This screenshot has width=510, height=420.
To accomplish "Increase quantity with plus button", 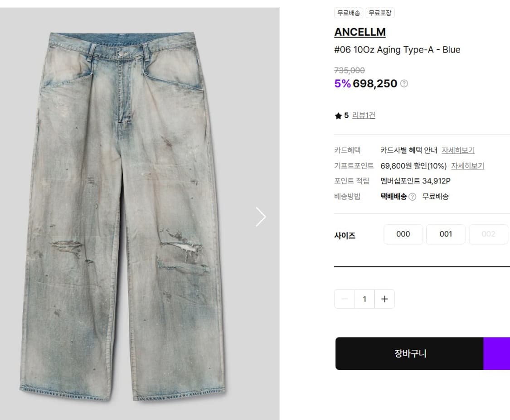I will point(384,299).
